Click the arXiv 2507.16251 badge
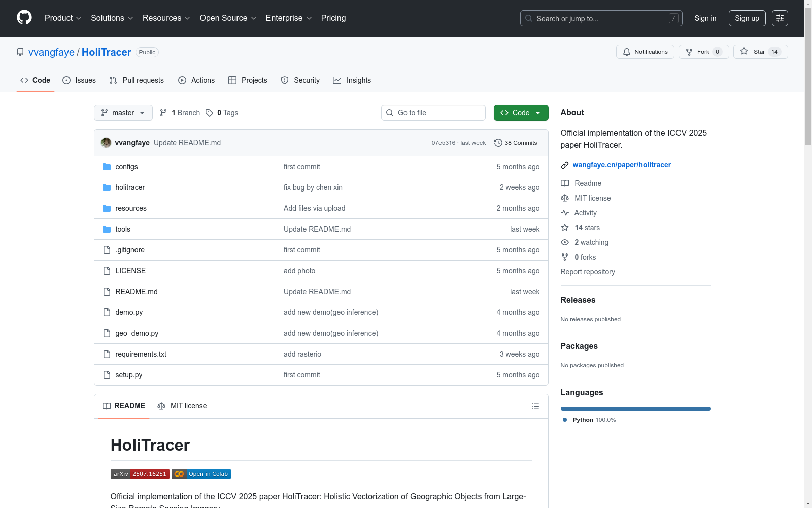 140,474
